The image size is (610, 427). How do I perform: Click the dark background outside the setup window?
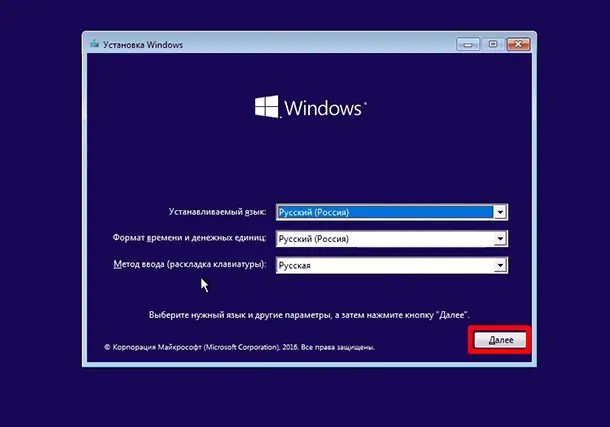coord(40,200)
